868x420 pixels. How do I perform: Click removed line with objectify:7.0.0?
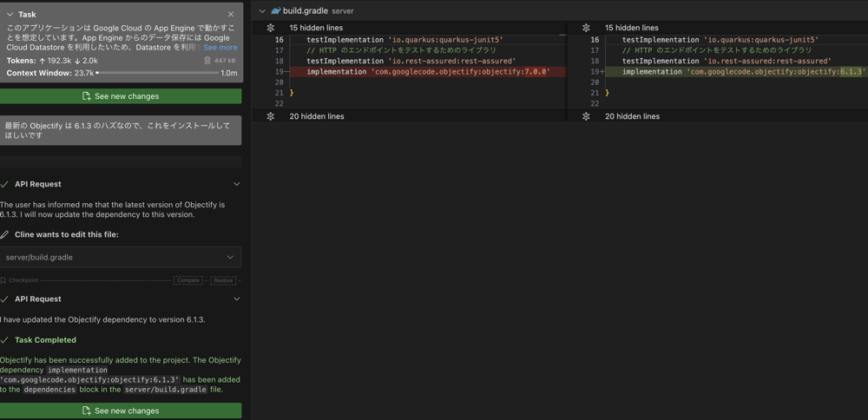(427, 72)
